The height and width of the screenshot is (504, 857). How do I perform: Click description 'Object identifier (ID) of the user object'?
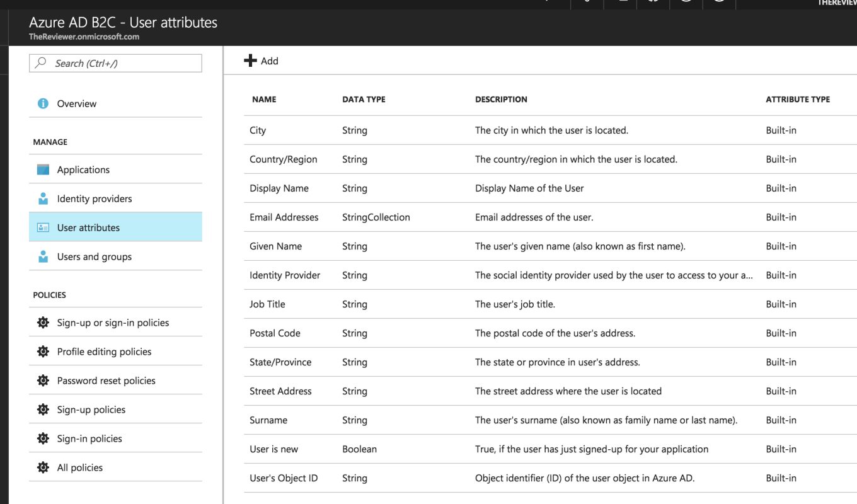585,478
